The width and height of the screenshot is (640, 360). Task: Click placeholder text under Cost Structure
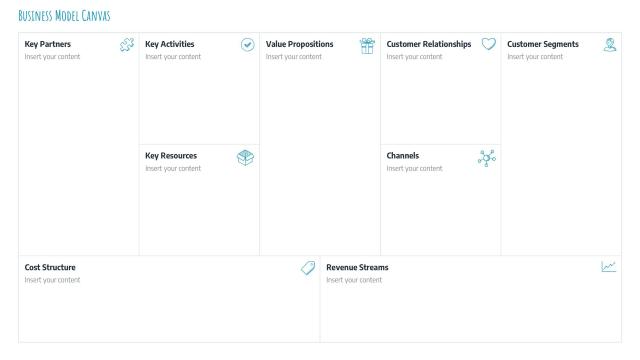(x=52, y=280)
